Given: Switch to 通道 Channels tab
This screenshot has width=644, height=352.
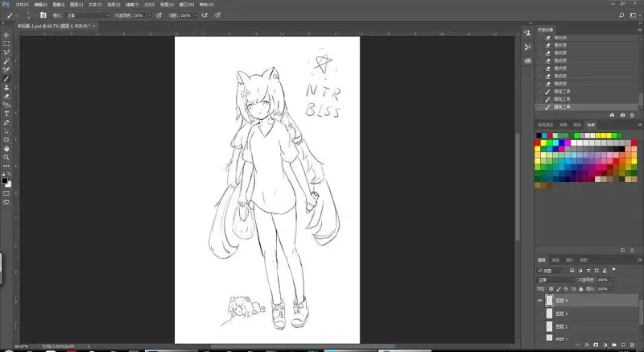Looking at the screenshot, I should pos(555,260).
